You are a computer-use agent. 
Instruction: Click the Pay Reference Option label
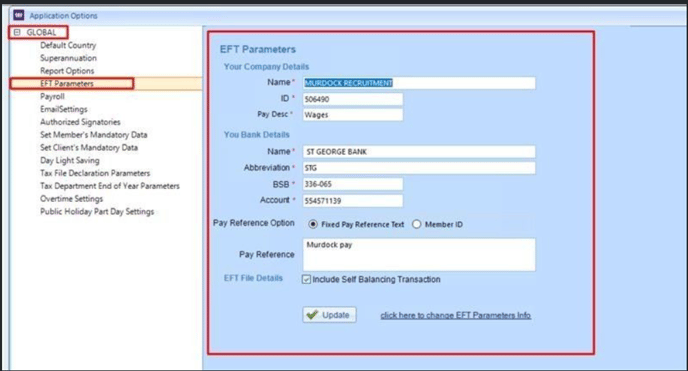254,223
